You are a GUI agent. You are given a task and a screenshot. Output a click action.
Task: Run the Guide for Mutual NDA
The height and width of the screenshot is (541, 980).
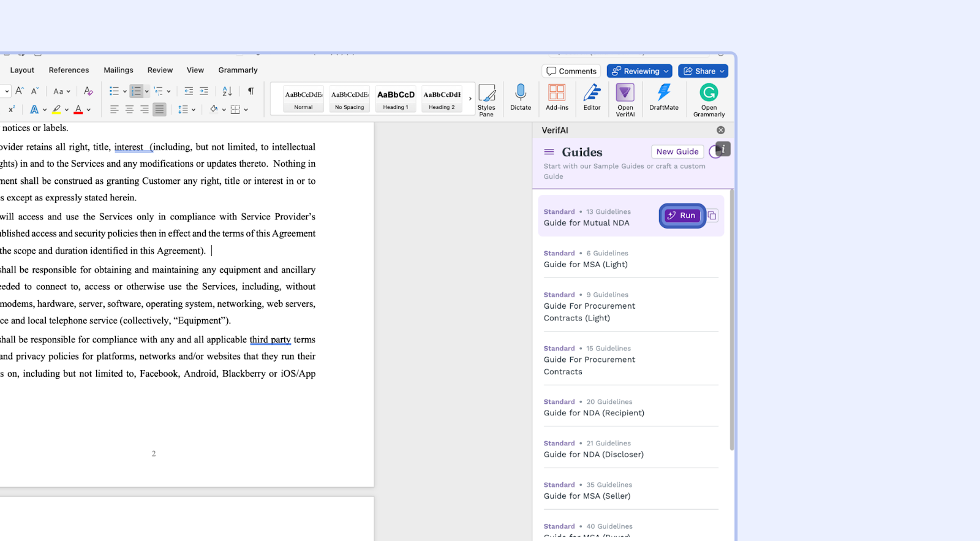(682, 216)
